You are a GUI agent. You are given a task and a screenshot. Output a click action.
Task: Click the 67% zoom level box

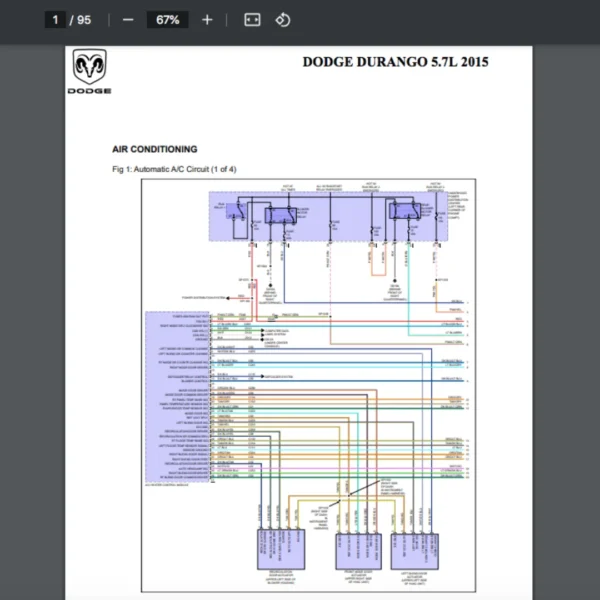(x=167, y=20)
